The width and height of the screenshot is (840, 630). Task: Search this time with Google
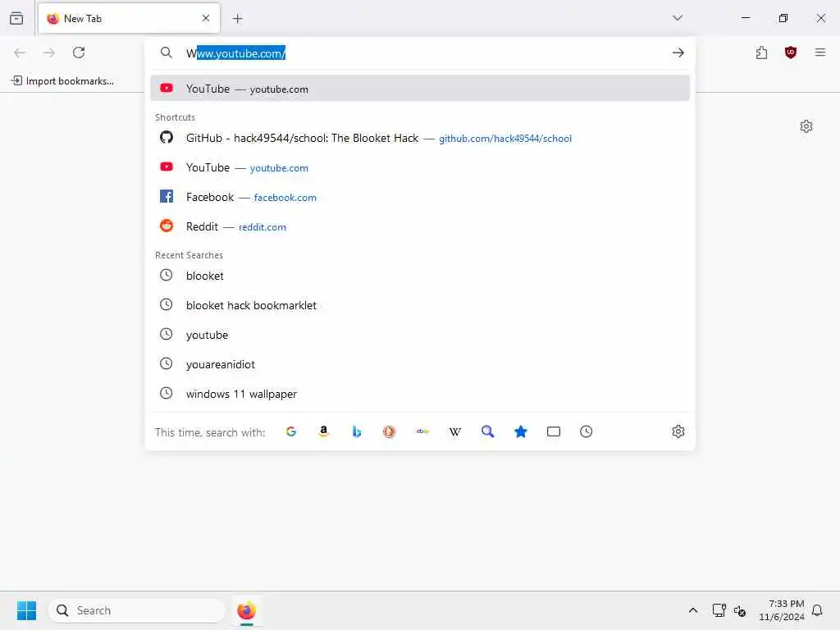click(291, 431)
